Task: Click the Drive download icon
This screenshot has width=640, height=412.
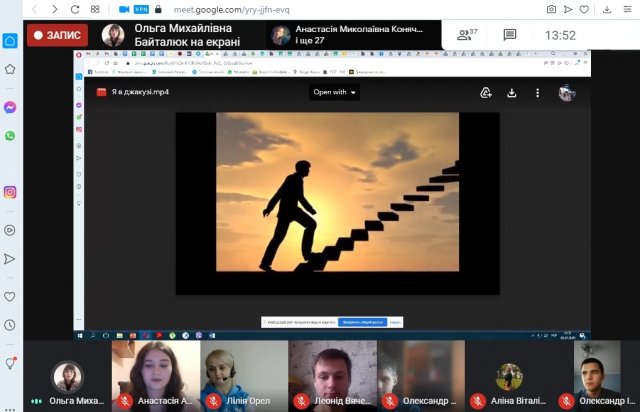Action: pos(512,93)
